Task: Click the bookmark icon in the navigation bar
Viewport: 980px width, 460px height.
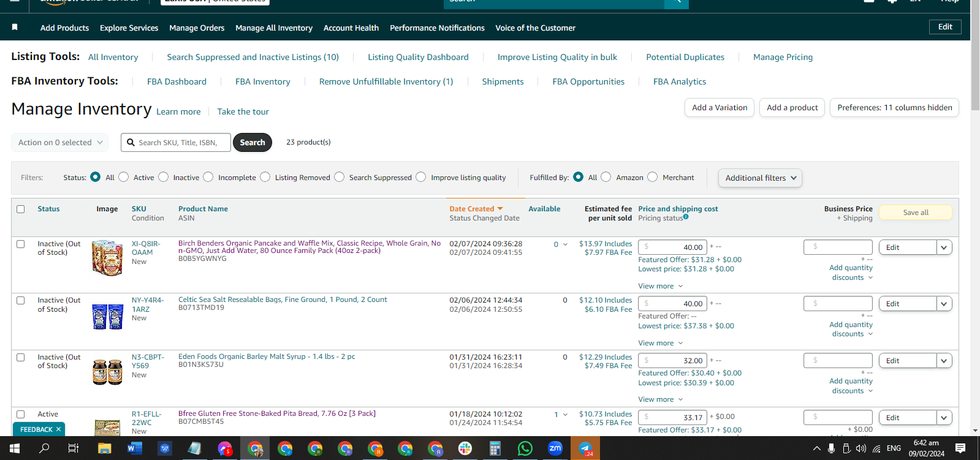Action: point(15,27)
